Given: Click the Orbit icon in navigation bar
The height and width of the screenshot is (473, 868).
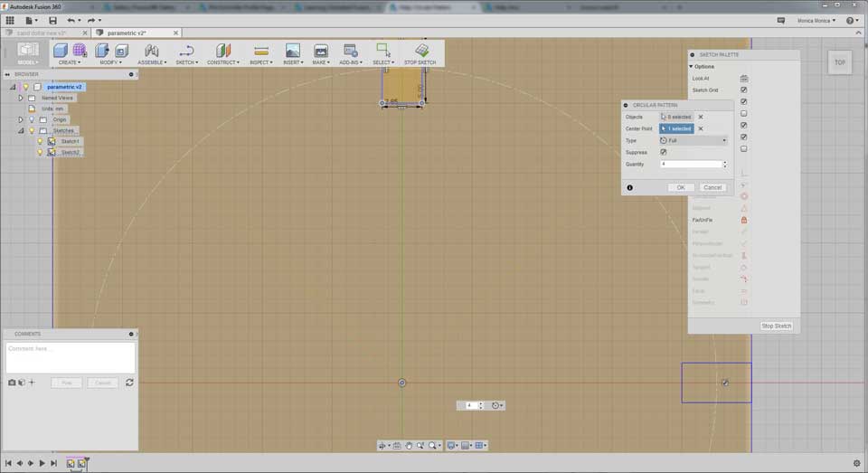Looking at the screenshot, I should coord(382,445).
